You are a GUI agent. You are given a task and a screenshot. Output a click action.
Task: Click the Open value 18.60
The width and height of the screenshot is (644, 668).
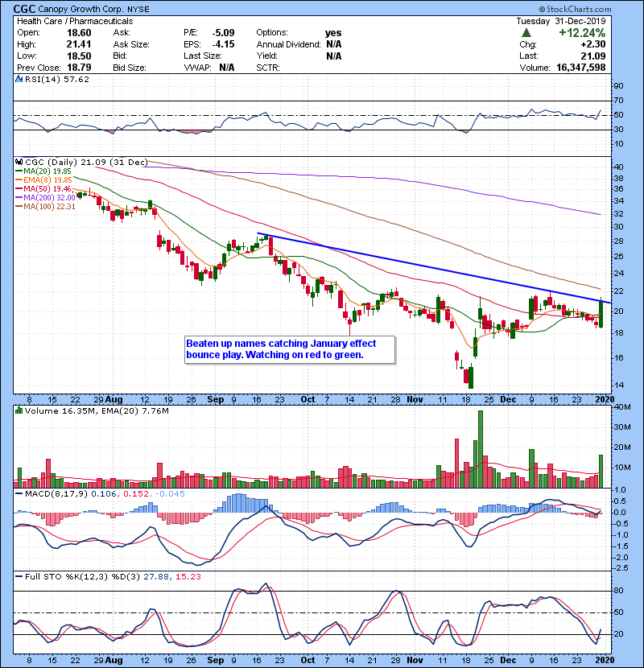[x=79, y=33]
